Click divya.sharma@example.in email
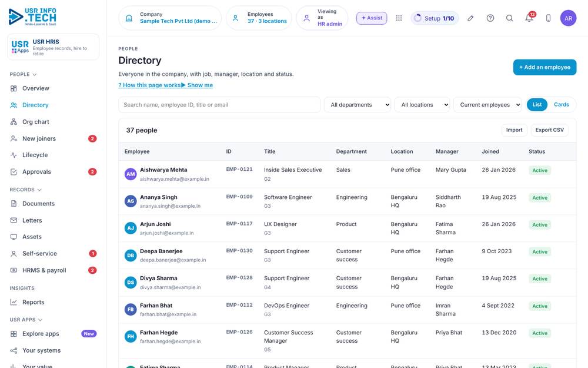 click(x=171, y=287)
